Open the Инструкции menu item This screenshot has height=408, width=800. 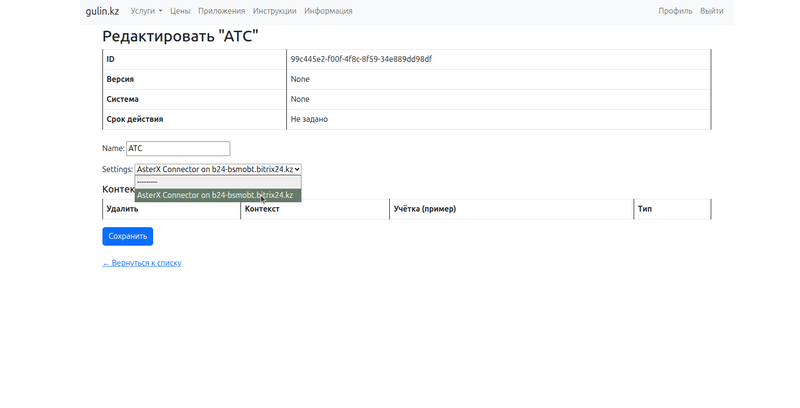274,11
